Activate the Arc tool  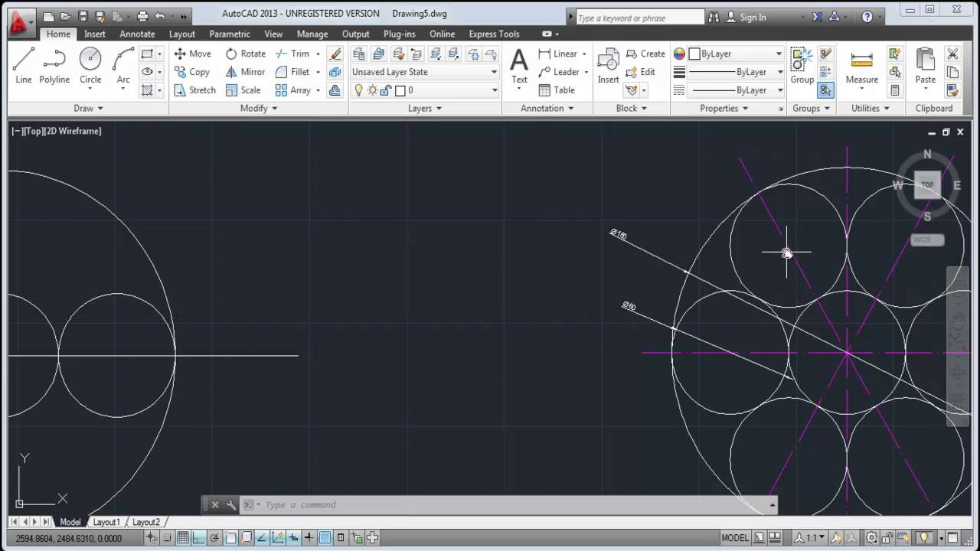(122, 65)
